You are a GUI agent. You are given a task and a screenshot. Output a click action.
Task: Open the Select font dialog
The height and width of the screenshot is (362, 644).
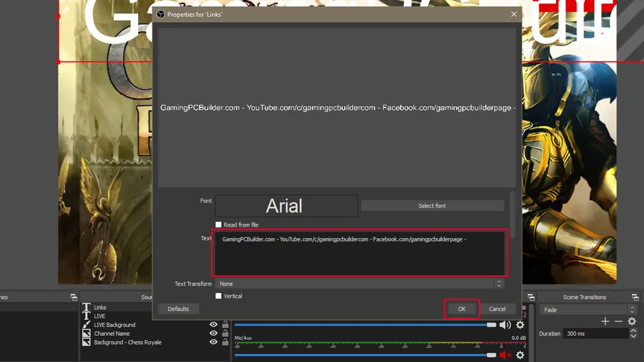[432, 206]
